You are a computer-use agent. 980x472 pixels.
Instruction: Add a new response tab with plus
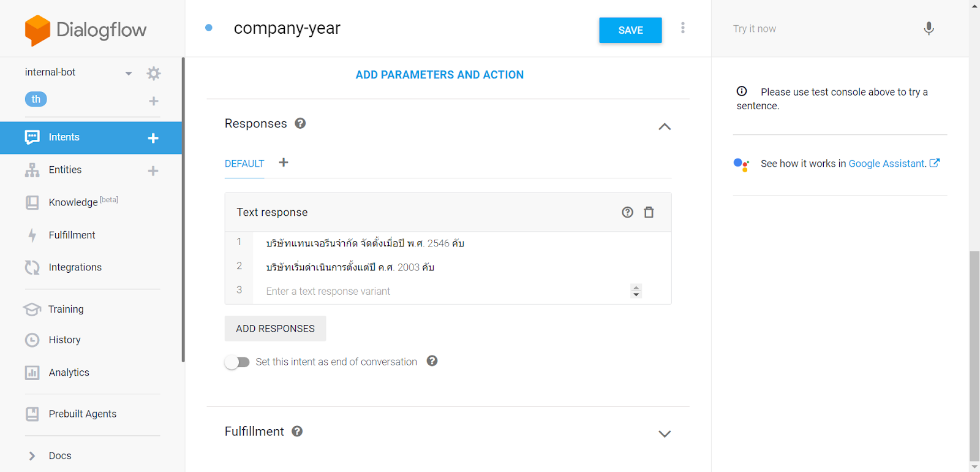284,162
